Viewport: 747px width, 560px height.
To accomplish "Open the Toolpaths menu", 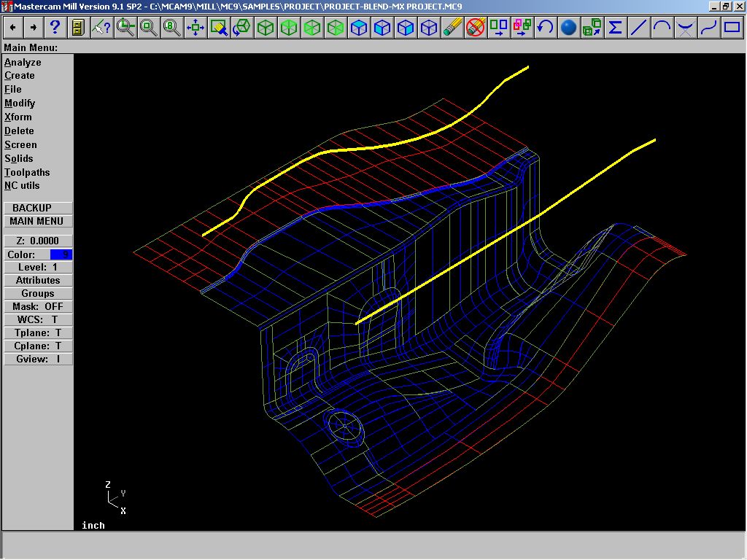I will coord(27,172).
